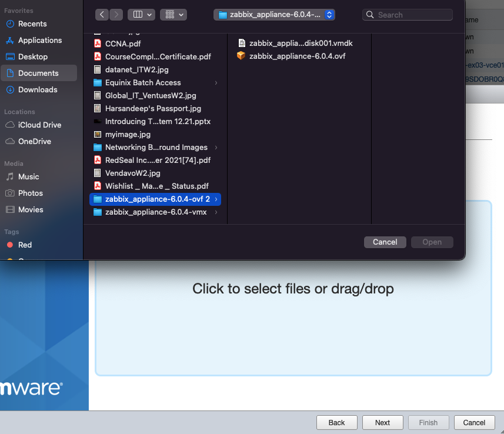504x434 pixels.
Task: Click the magnifier icon in Search field
Action: pyautogui.click(x=370, y=15)
